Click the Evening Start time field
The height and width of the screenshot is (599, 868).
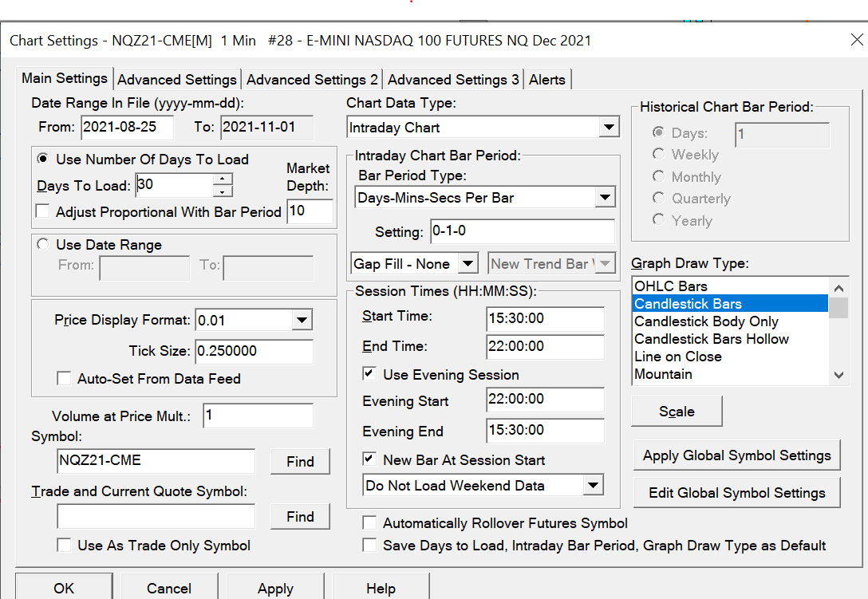(x=545, y=400)
